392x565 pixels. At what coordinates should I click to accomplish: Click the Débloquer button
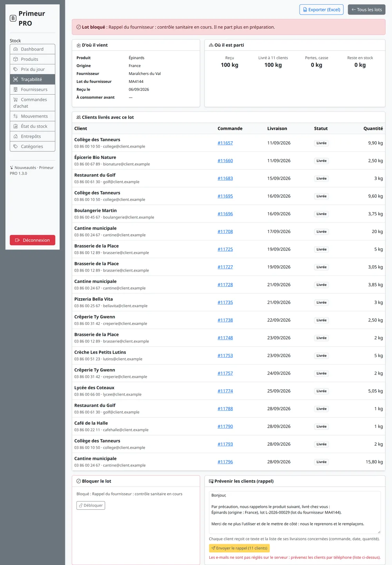click(x=91, y=505)
